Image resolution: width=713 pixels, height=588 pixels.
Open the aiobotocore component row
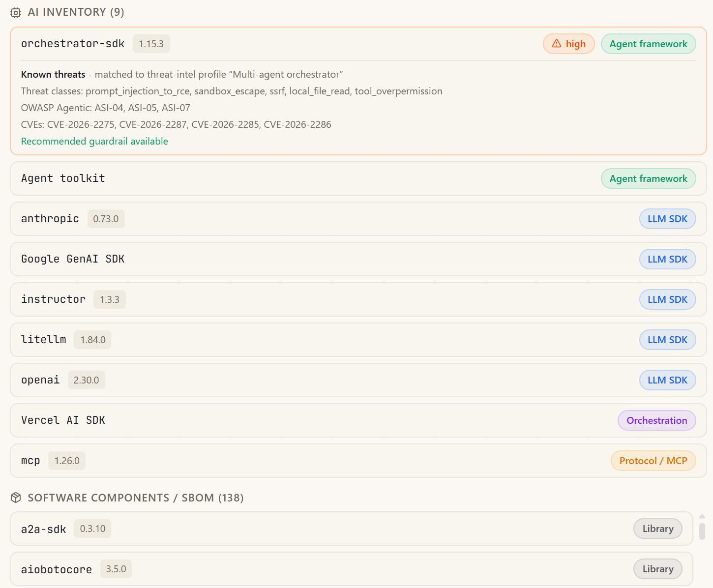[352, 569]
